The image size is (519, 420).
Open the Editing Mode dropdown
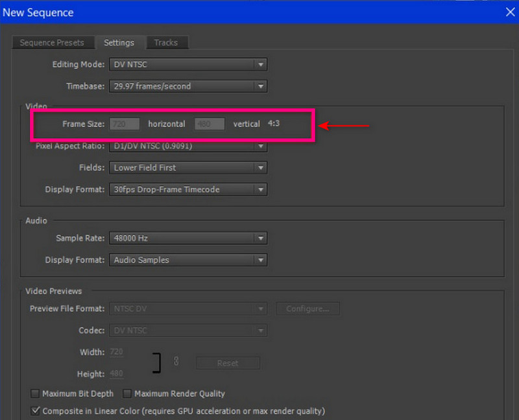point(188,65)
